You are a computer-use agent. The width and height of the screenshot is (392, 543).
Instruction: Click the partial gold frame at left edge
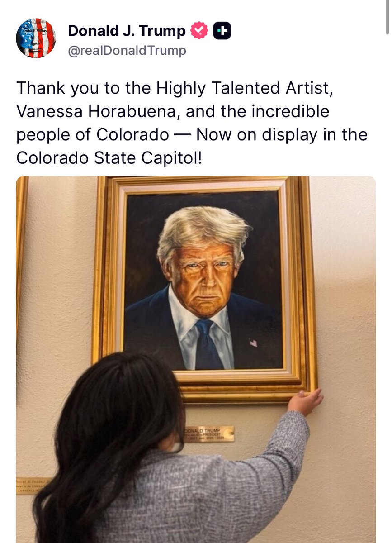coord(21,253)
